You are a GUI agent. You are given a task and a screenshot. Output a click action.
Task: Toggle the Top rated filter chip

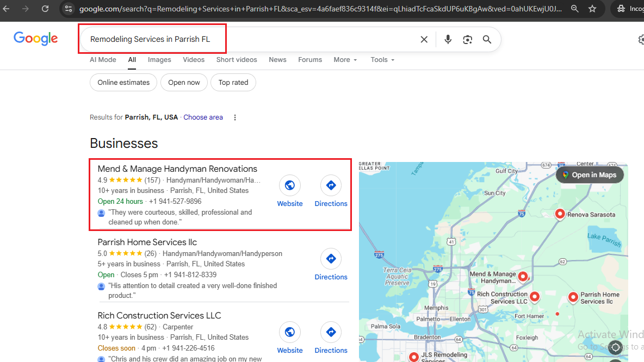[233, 83]
